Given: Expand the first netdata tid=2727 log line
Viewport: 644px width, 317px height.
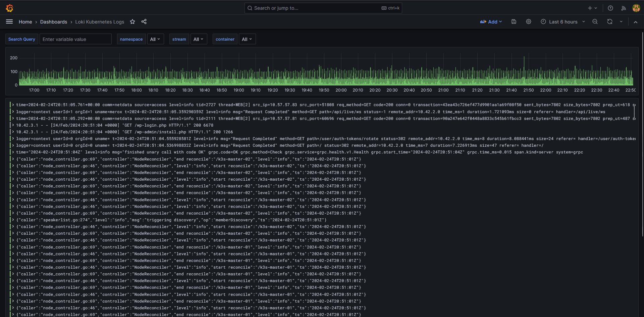Looking at the screenshot, I should (13, 105).
